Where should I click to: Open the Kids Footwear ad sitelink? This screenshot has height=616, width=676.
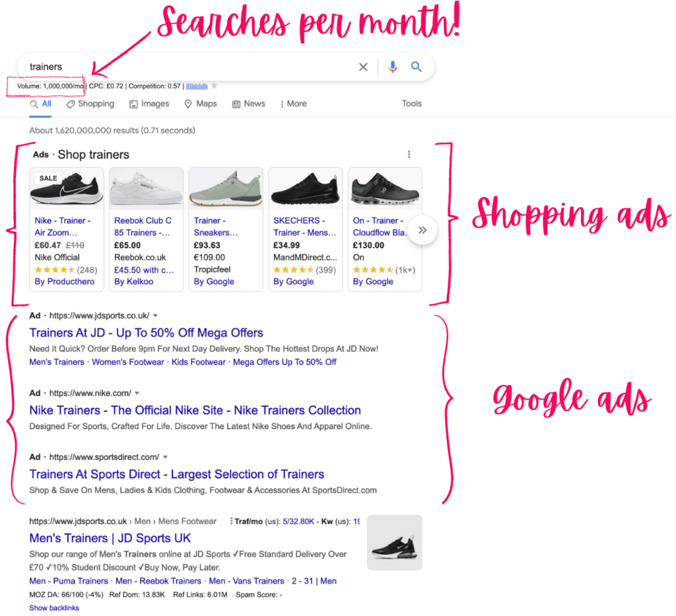click(x=199, y=362)
